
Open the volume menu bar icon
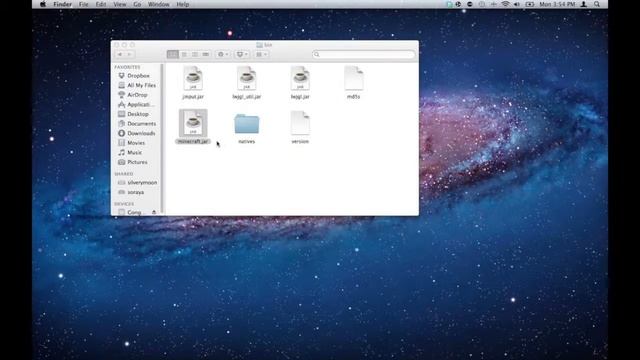(x=517, y=4)
